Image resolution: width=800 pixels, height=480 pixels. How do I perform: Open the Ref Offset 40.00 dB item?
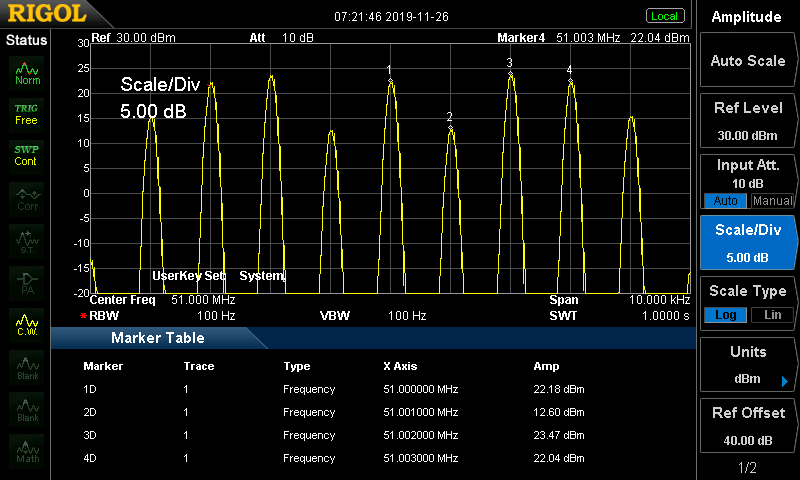pyautogui.click(x=747, y=426)
